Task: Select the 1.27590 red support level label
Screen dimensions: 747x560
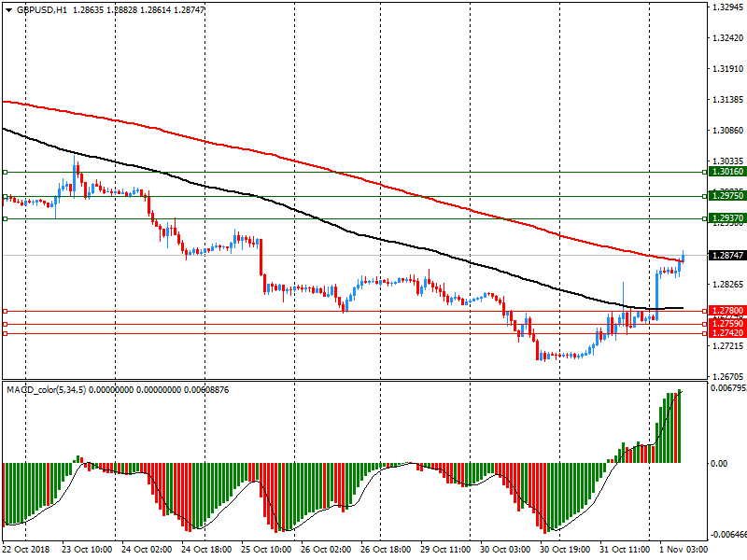Action: pos(727,324)
